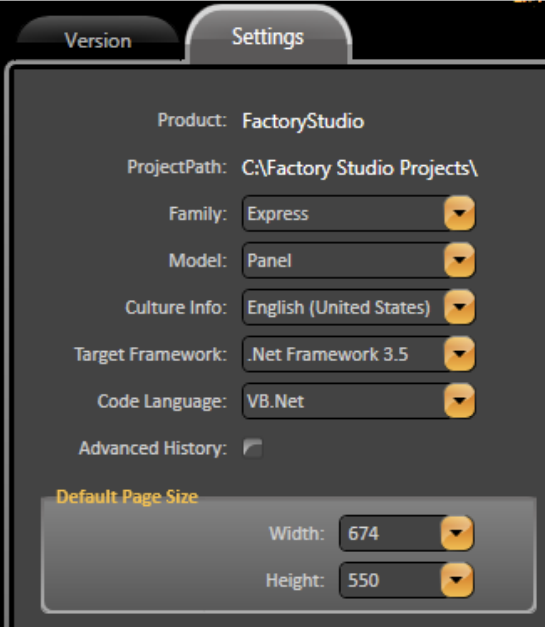Select the Settings tab

(268, 36)
